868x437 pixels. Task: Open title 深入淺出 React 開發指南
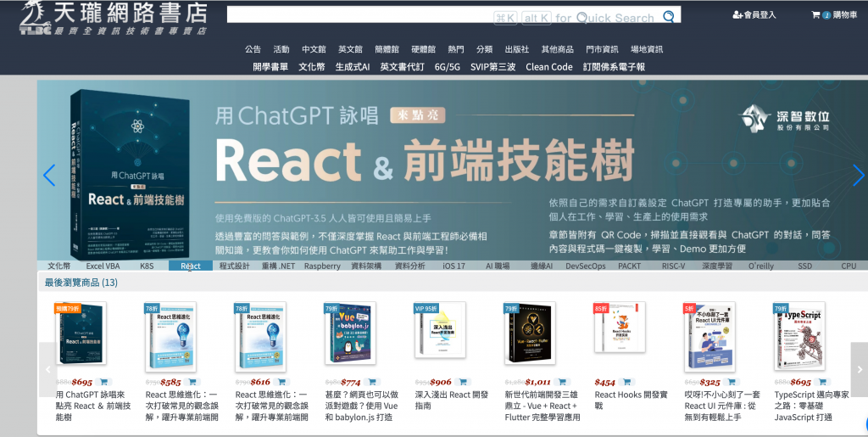pyautogui.click(x=452, y=400)
